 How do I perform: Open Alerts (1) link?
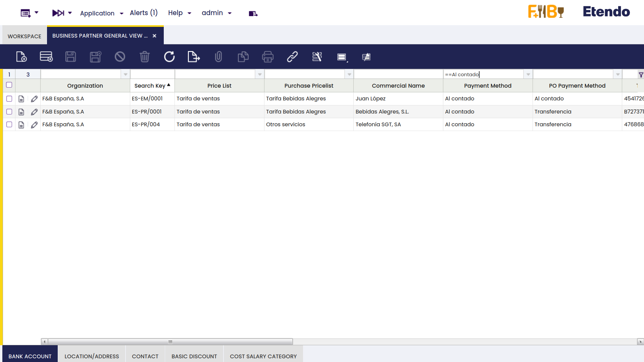[x=144, y=13]
